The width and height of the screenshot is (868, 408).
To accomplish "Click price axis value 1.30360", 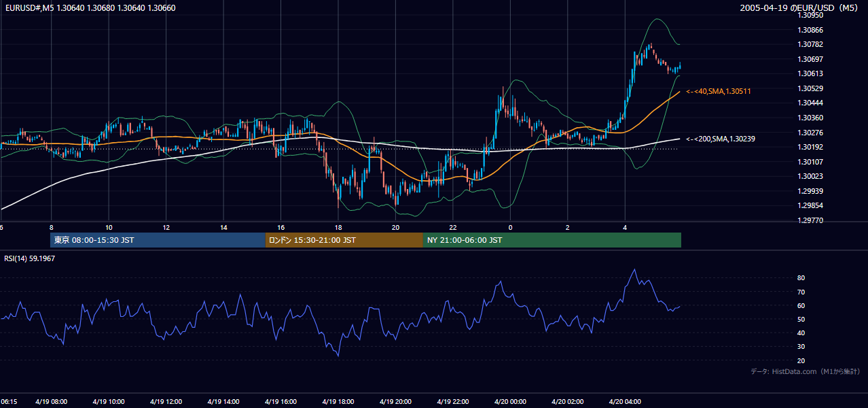I will pos(811,118).
